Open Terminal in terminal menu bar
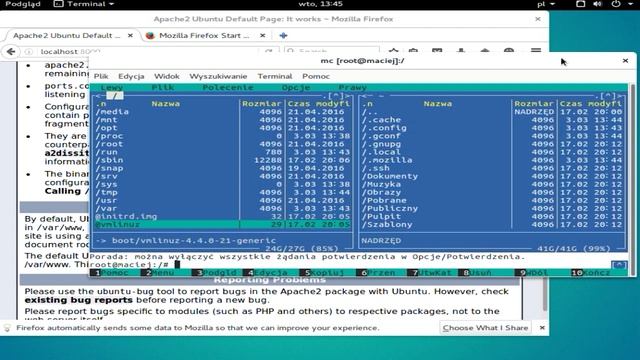 pos(275,76)
